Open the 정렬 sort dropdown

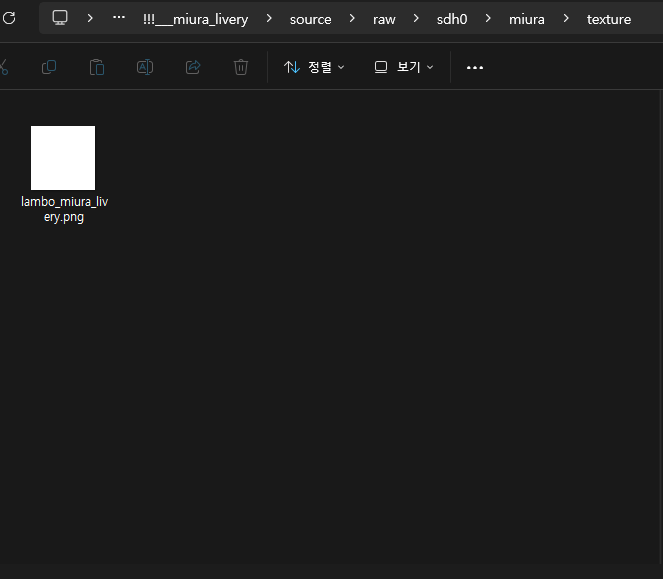[x=314, y=67]
